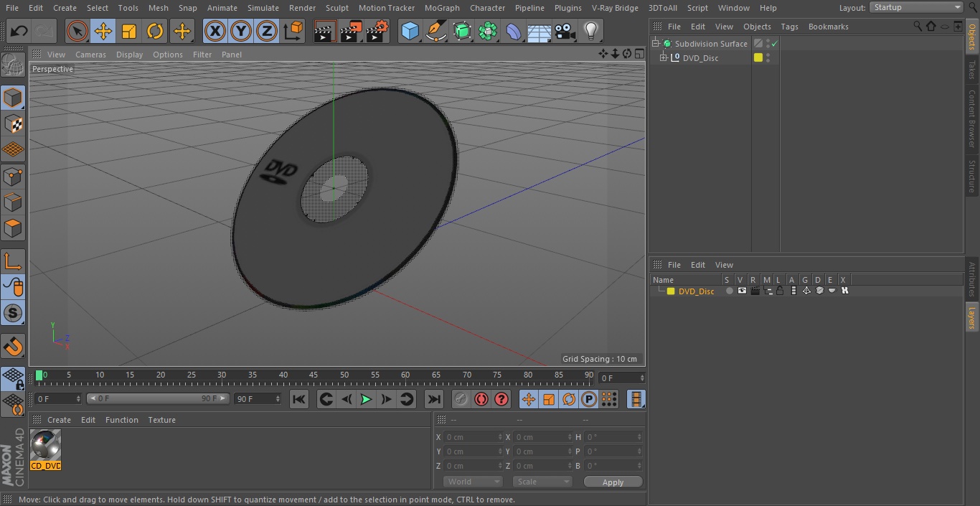Select the Rotate tool
Screen dimensions: 980x506
click(x=155, y=31)
